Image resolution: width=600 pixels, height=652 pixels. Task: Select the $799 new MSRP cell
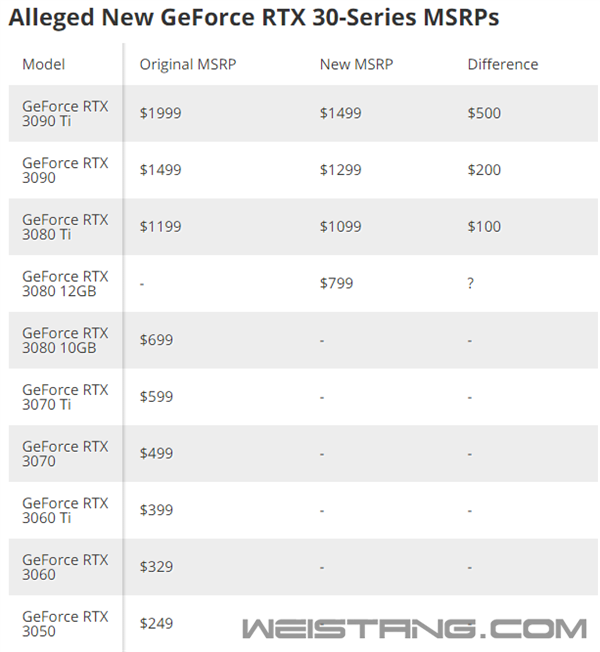[337, 283]
